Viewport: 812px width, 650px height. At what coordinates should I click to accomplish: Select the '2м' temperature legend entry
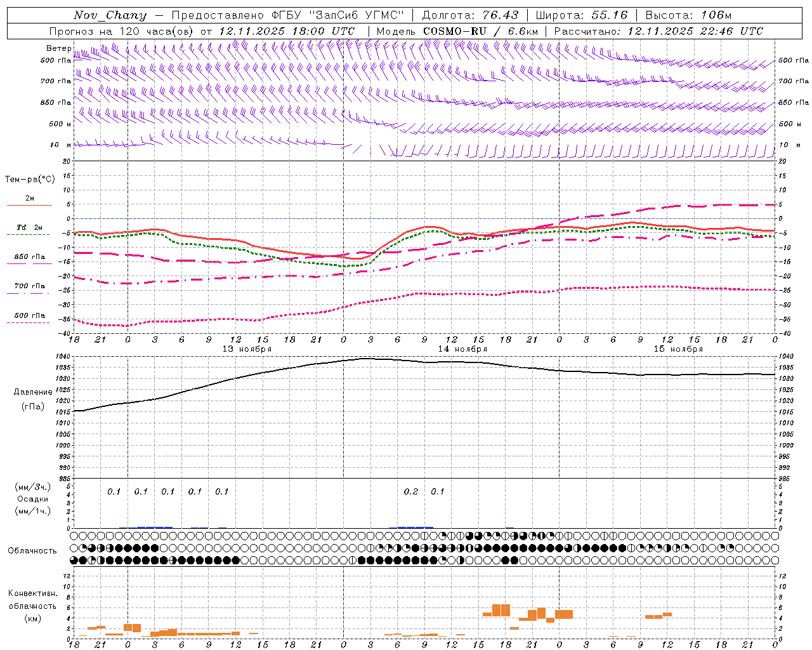[30, 199]
